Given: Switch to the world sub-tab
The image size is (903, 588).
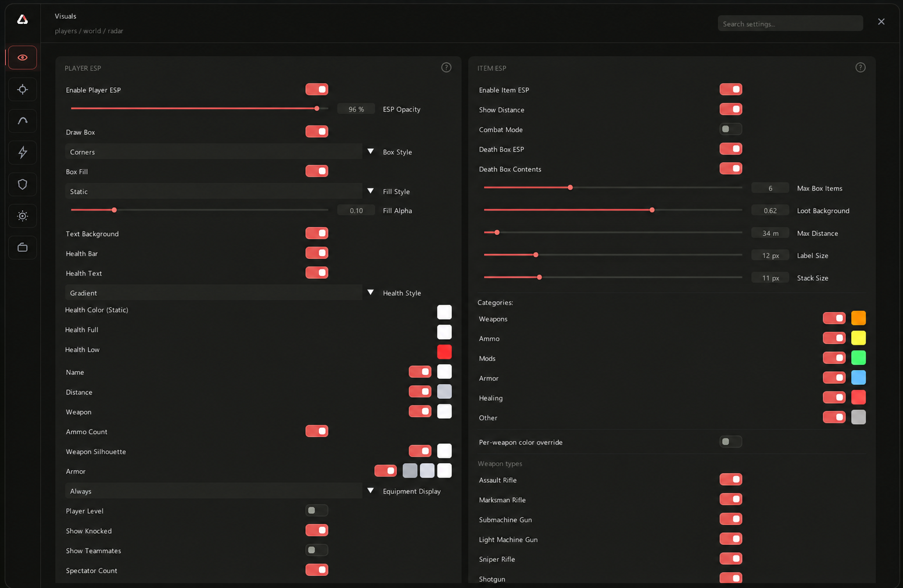Looking at the screenshot, I should tap(92, 31).
